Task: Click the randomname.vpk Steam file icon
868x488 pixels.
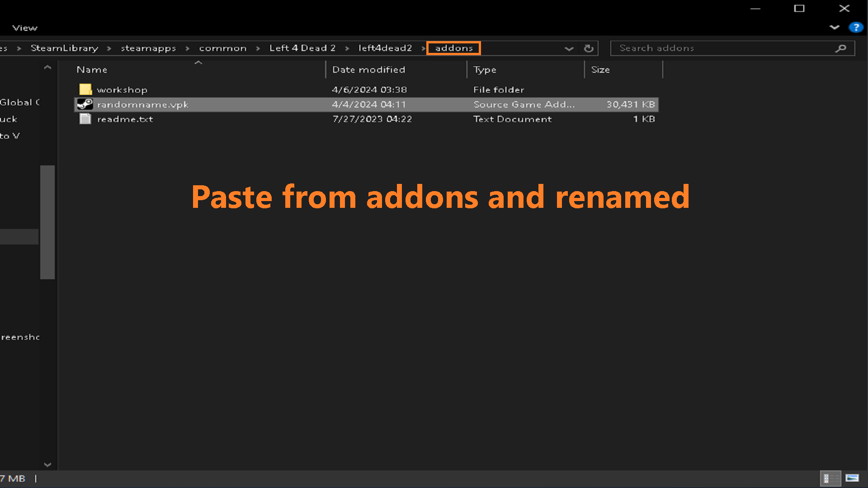Action: 85,104
